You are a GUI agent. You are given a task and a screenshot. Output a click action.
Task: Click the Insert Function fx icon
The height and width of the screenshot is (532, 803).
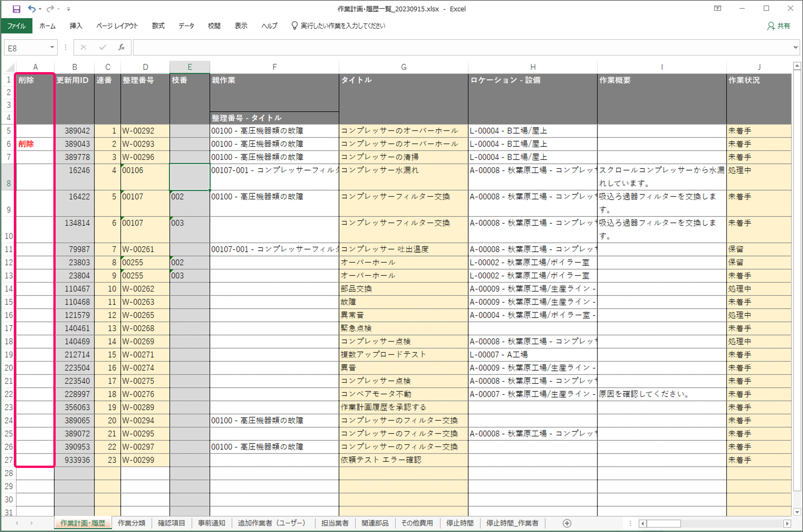click(121, 48)
